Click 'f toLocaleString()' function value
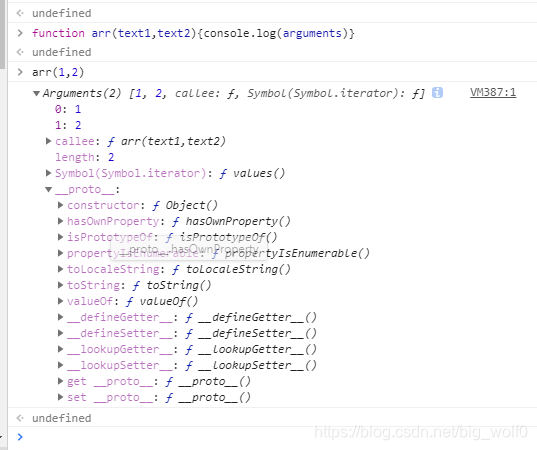The height and width of the screenshot is (450, 537). click(231, 269)
